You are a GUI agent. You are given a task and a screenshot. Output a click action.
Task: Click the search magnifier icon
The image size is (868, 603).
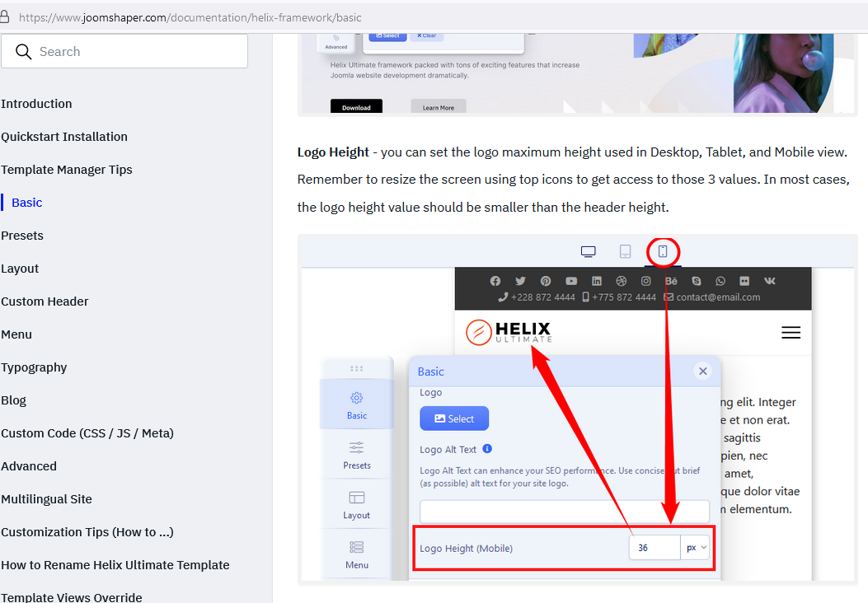pyautogui.click(x=22, y=51)
